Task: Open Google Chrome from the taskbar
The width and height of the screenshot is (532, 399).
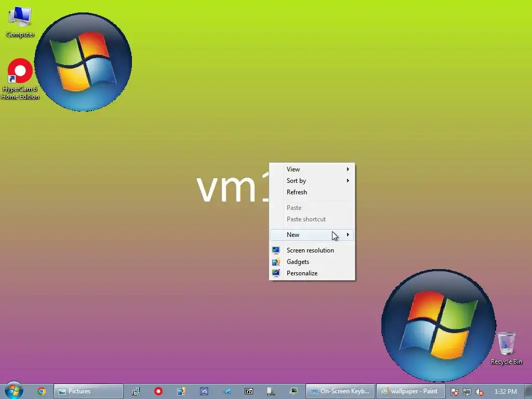Action: click(42, 391)
